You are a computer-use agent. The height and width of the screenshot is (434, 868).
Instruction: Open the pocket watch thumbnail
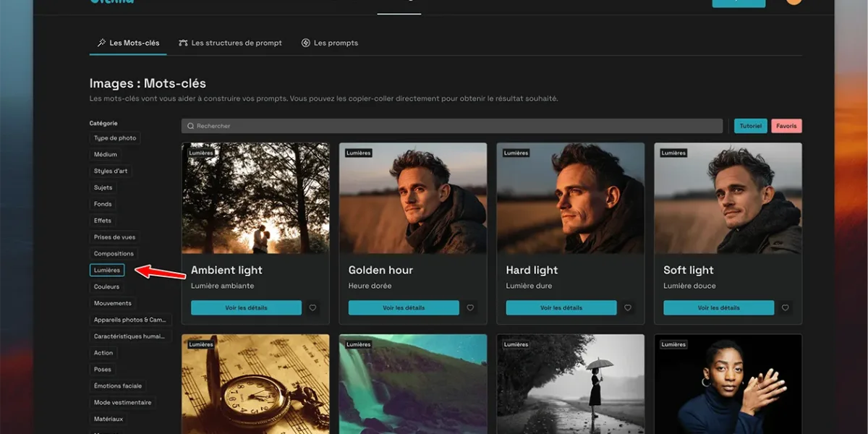pos(255,384)
